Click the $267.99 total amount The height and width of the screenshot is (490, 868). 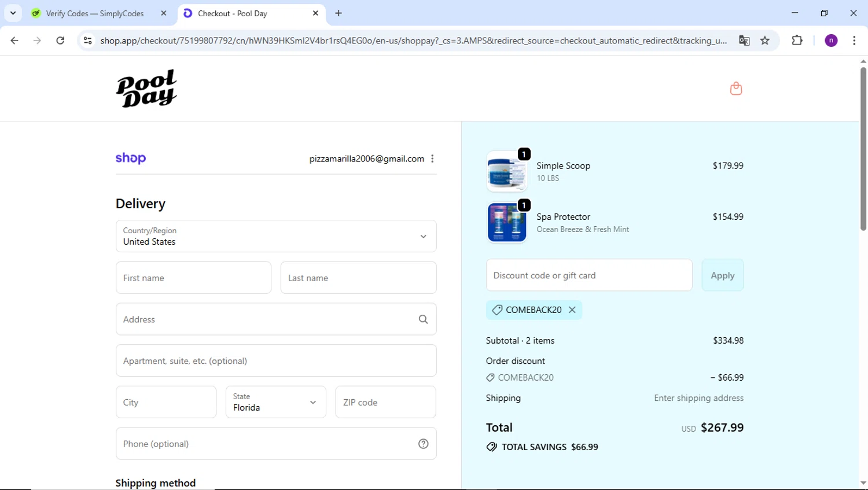[722, 428]
